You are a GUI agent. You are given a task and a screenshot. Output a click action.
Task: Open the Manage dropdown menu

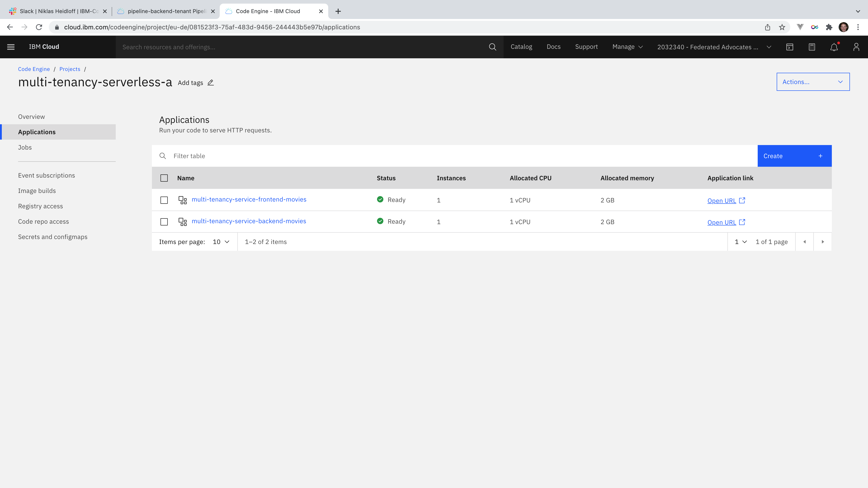[627, 47]
